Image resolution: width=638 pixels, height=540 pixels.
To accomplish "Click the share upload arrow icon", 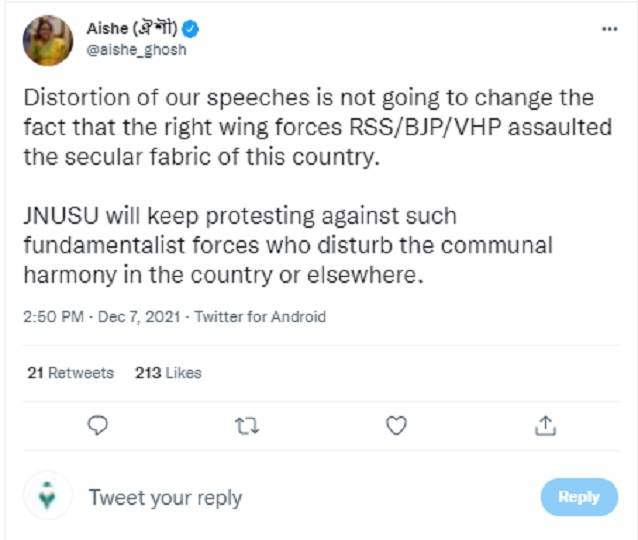I will point(545,426).
